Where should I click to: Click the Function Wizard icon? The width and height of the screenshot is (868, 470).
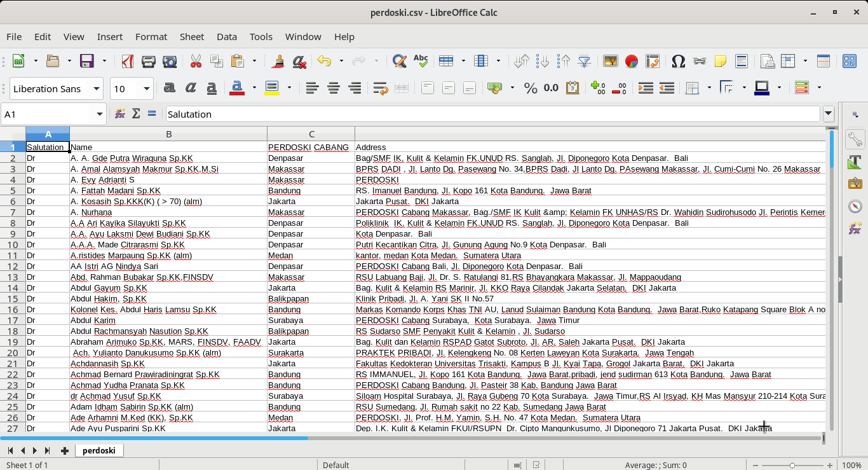[x=119, y=114]
